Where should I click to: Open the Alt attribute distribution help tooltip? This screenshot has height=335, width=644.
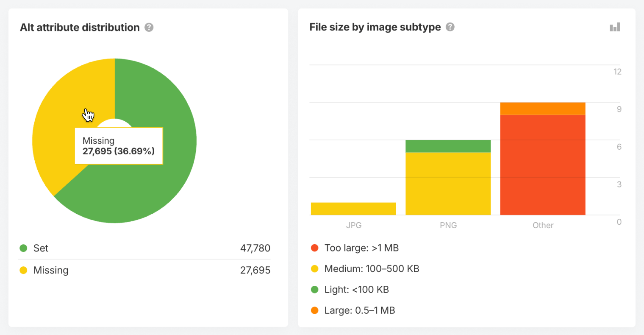[x=149, y=27]
